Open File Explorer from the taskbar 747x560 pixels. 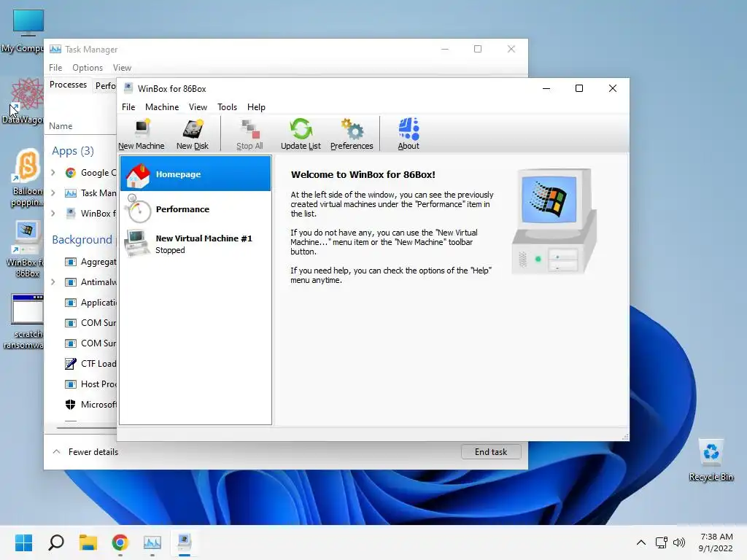click(88, 542)
